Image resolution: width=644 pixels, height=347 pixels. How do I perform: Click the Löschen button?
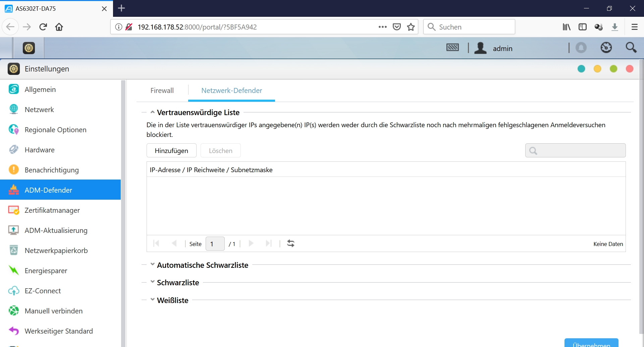pos(221,150)
